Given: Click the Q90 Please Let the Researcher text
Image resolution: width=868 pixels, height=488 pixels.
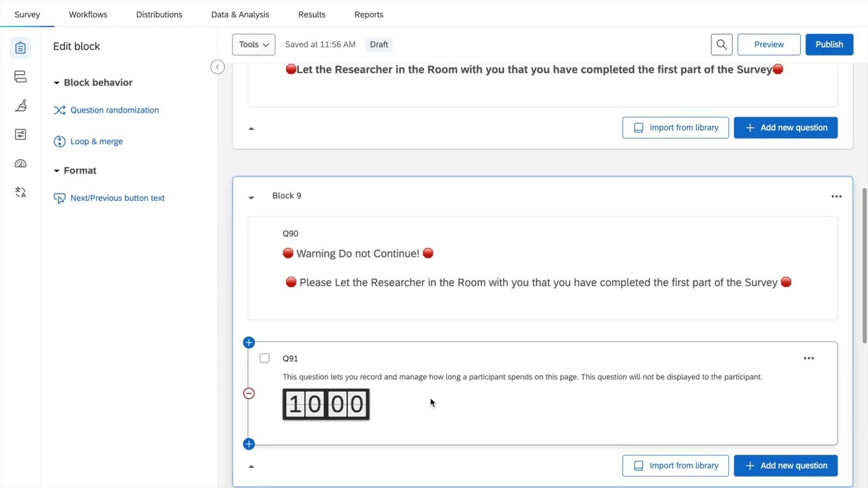Looking at the screenshot, I should point(538,283).
